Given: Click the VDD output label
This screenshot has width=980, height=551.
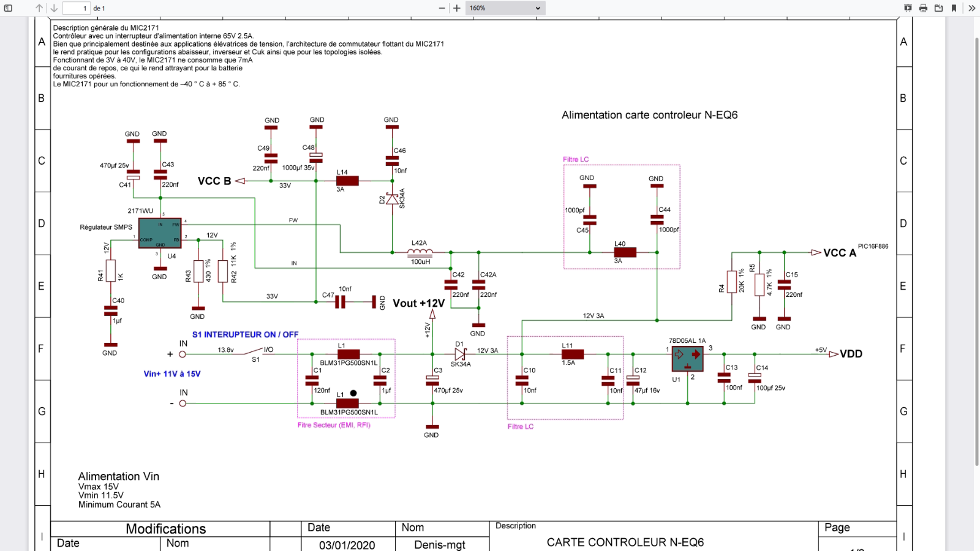Looking at the screenshot, I should [x=851, y=354].
